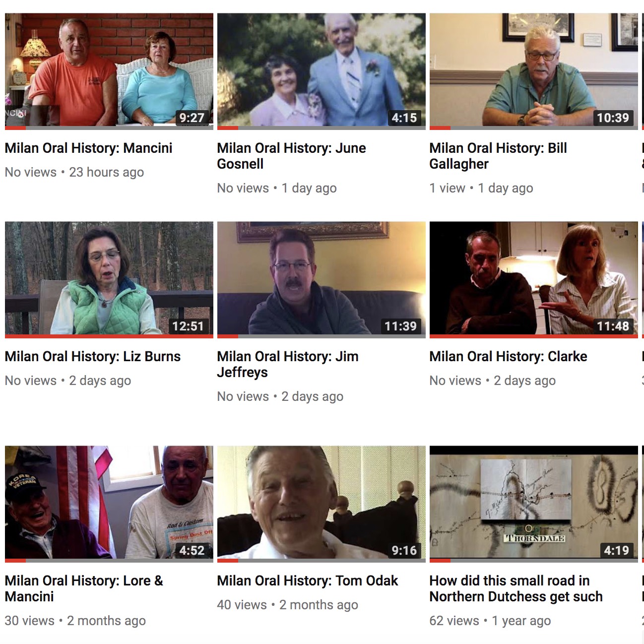Open the Mancini video thumbnail with couple

(x=109, y=71)
